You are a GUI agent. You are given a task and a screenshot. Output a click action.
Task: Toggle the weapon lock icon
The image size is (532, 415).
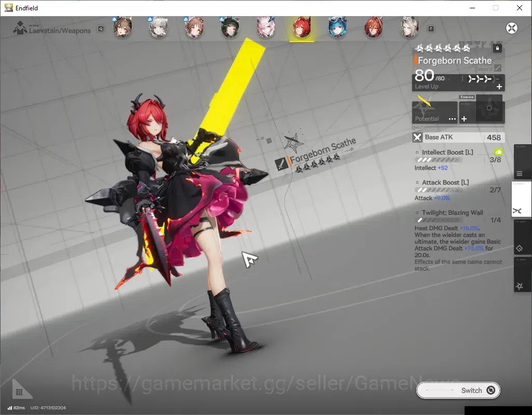497,48
